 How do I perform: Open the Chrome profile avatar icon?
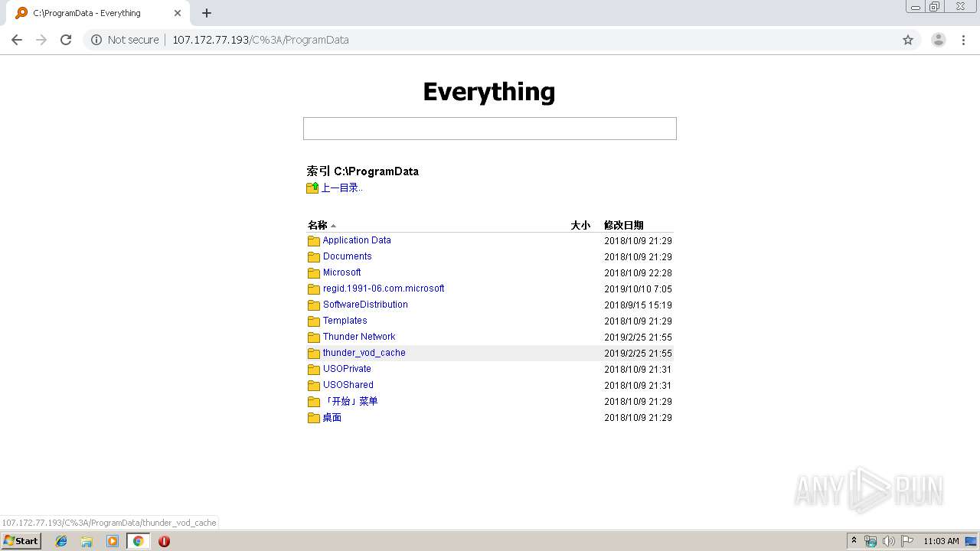[x=939, y=40]
